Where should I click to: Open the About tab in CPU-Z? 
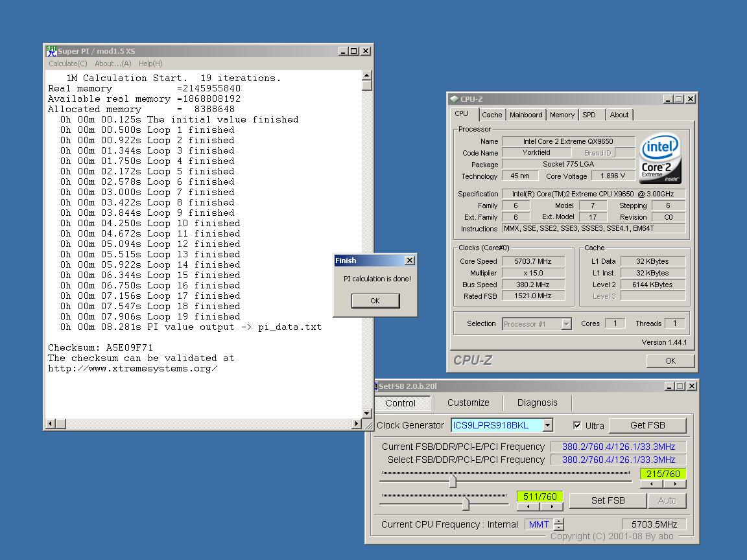(x=619, y=115)
